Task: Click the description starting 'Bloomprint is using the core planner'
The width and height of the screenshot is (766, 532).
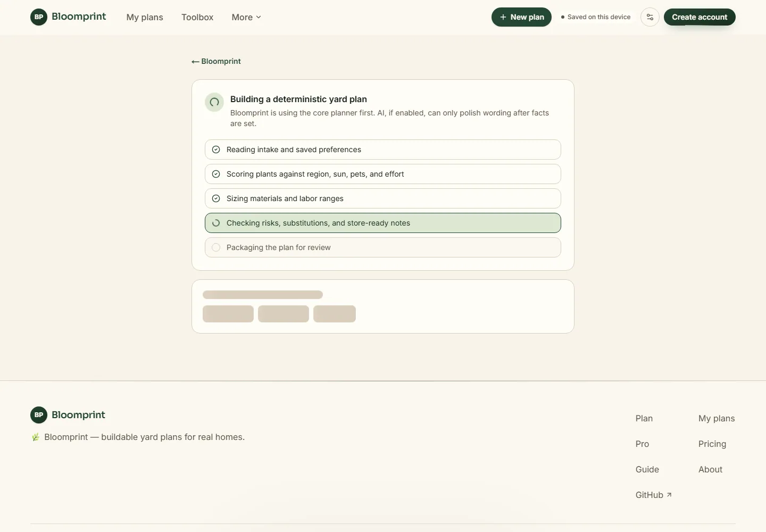Action: click(389, 118)
